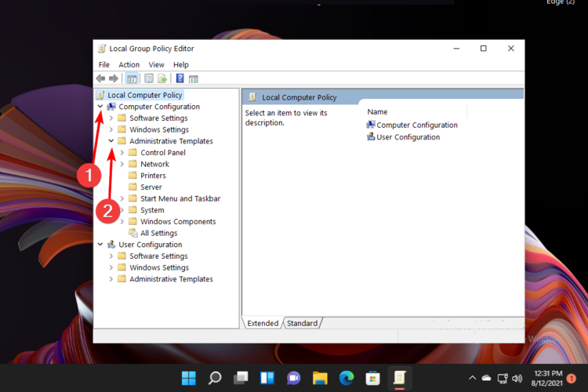Open the Widgets panel icon

(267, 378)
